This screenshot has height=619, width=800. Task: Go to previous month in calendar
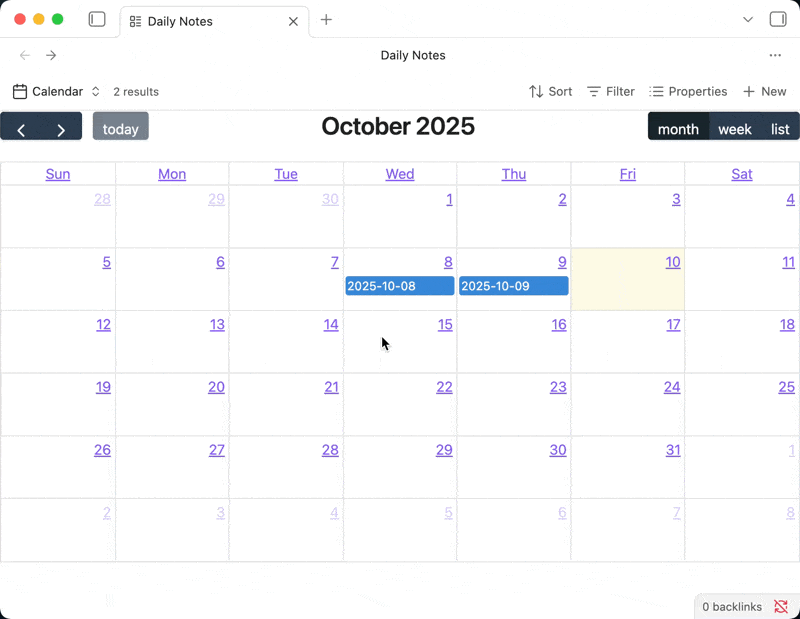click(21, 129)
